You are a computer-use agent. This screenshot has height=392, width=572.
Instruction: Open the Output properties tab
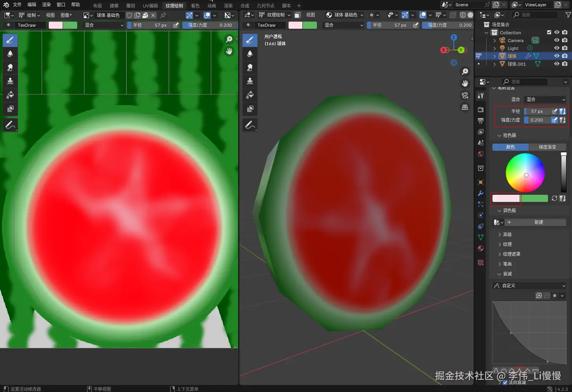click(x=481, y=120)
